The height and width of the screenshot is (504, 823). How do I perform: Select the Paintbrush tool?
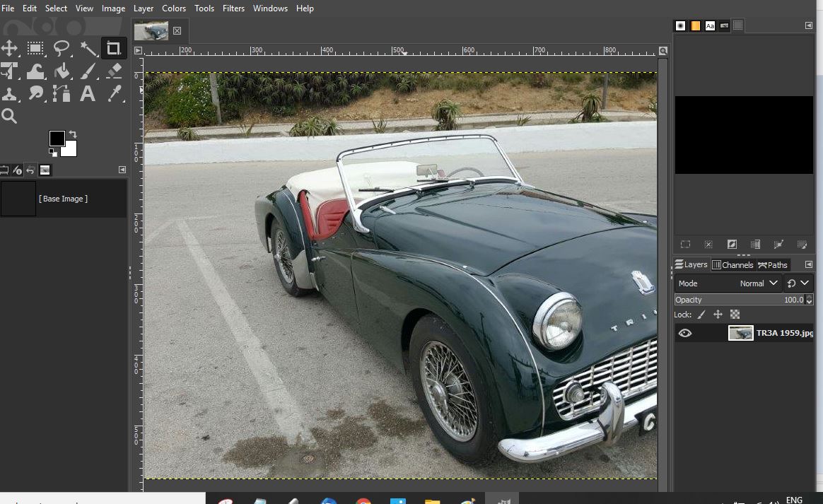pyautogui.click(x=88, y=71)
